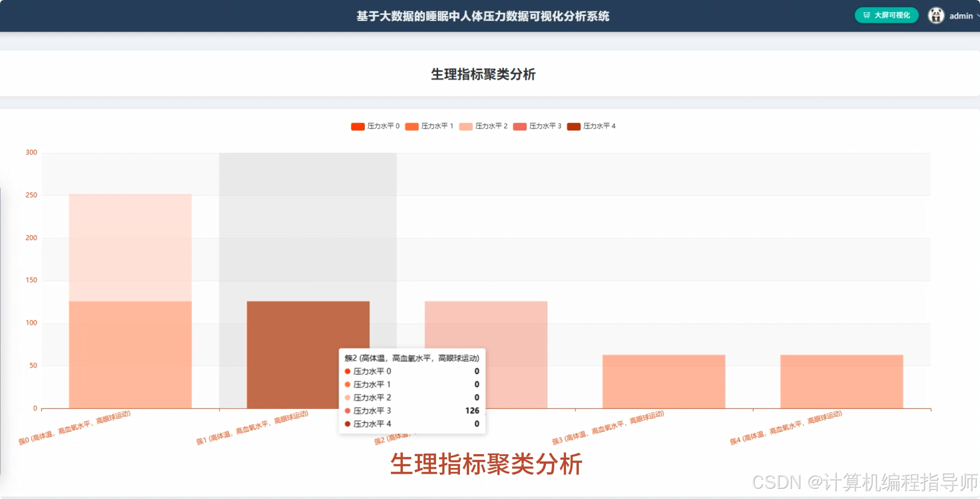Toggle 压力水平 4 legend series
Screen dimensions: 980x499
(x=591, y=126)
